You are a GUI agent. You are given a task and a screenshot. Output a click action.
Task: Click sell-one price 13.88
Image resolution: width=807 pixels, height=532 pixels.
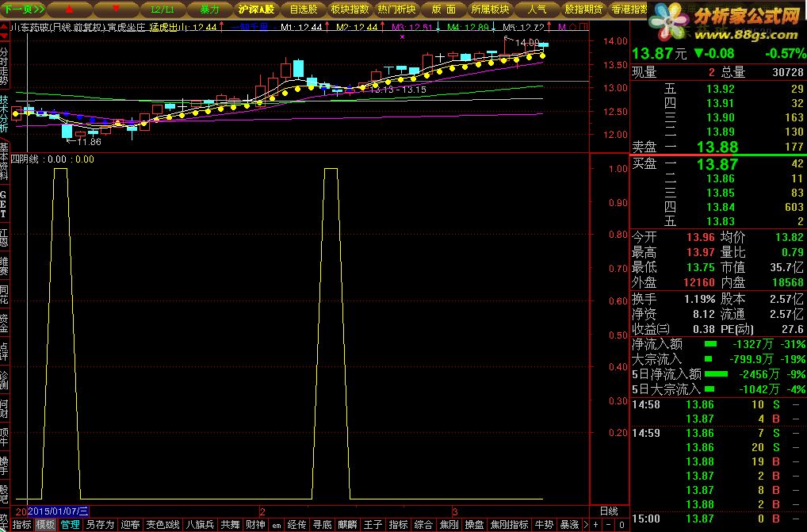pos(717,147)
